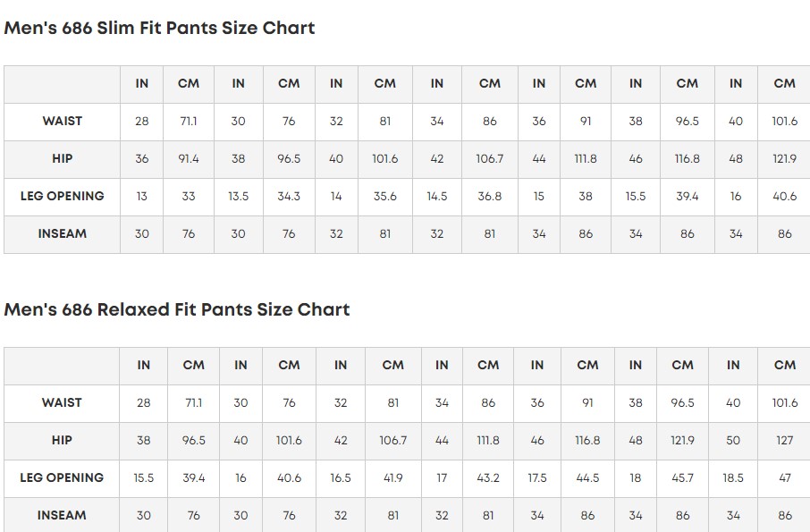Click the 41.9 leg opening cell
Screen dimensions: 810x532
pyautogui.click(x=393, y=477)
